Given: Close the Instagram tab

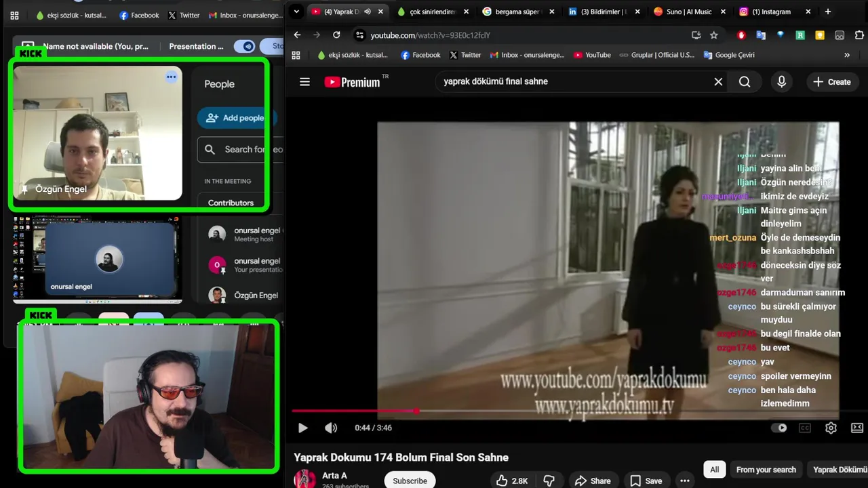Looking at the screenshot, I should tap(808, 12).
